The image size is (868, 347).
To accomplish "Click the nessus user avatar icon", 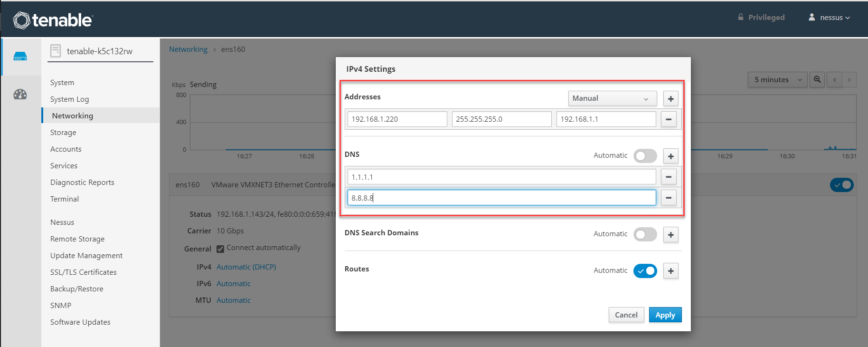I will (812, 17).
